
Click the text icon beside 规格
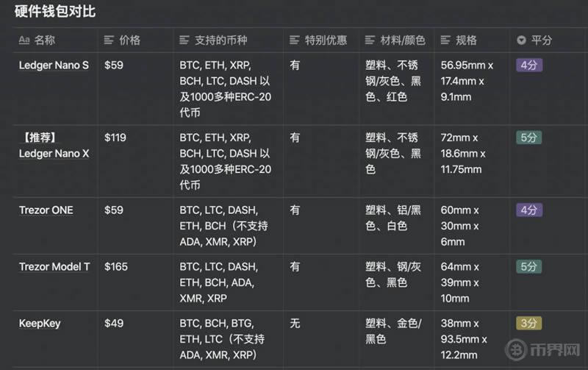click(x=445, y=40)
